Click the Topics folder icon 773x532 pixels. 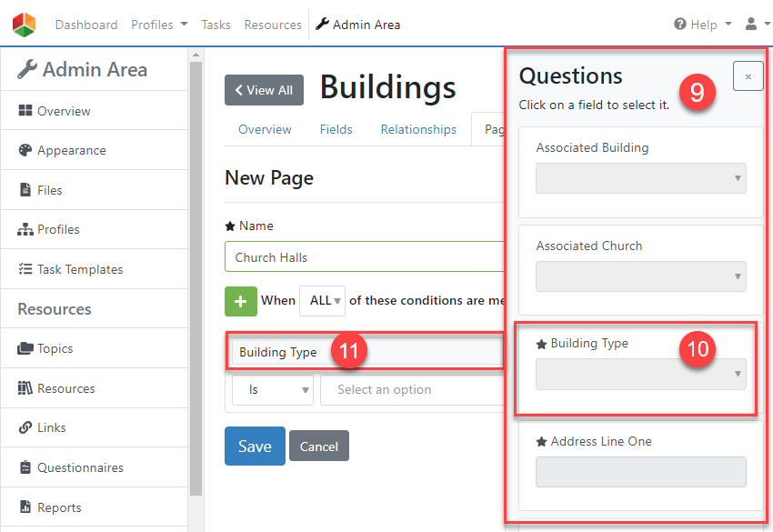[25, 349]
